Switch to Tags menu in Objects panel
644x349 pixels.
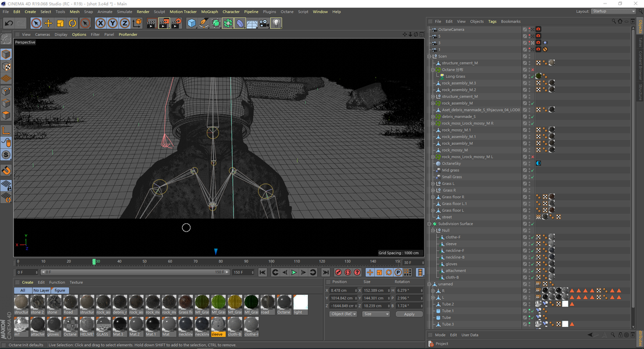tap(492, 22)
